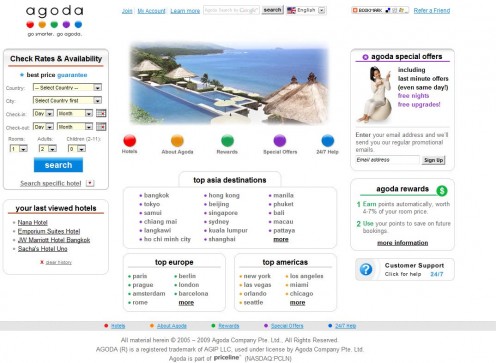Viewport: 496px width, 363px height.
Task: Open the City select dropdown
Action: coord(67,100)
